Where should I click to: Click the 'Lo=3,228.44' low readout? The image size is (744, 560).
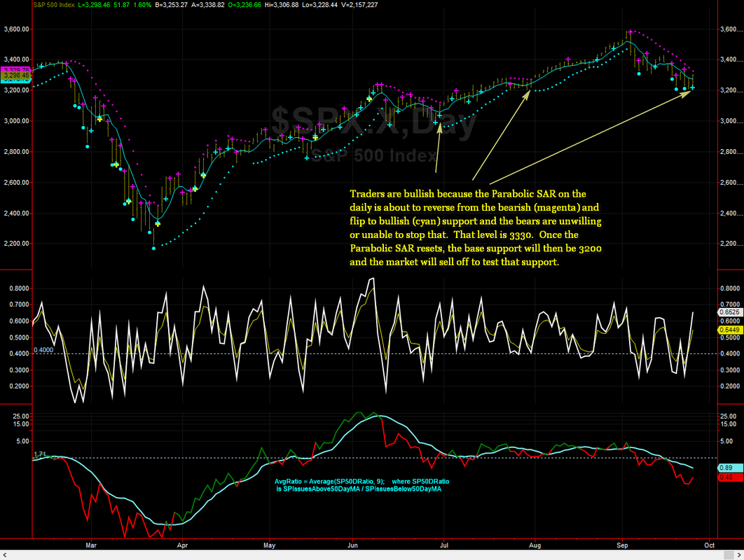319,5
